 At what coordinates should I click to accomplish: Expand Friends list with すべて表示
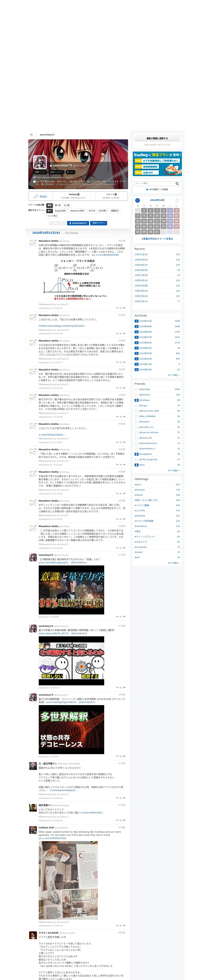pos(174,471)
